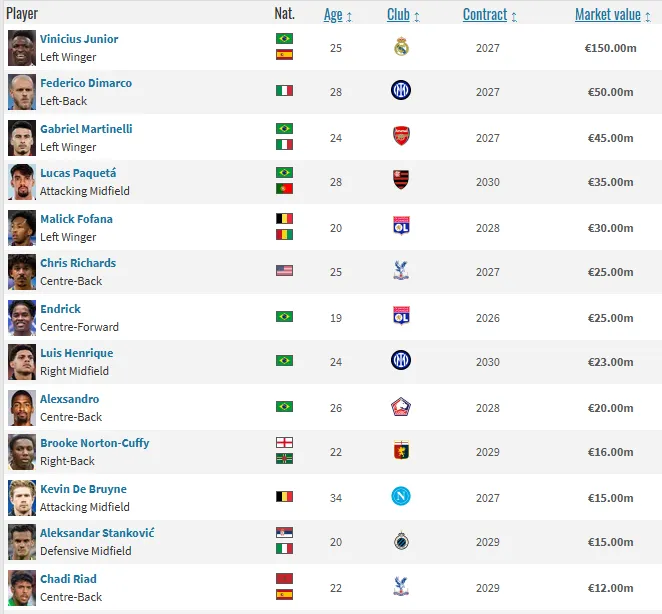This screenshot has width=662, height=614.
Task: Click Lucas Paquetá's €35.00m market value
Action: click(x=609, y=182)
